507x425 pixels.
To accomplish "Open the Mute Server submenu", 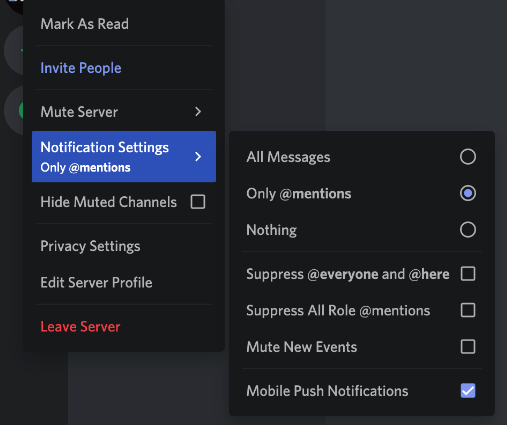I will (124, 112).
